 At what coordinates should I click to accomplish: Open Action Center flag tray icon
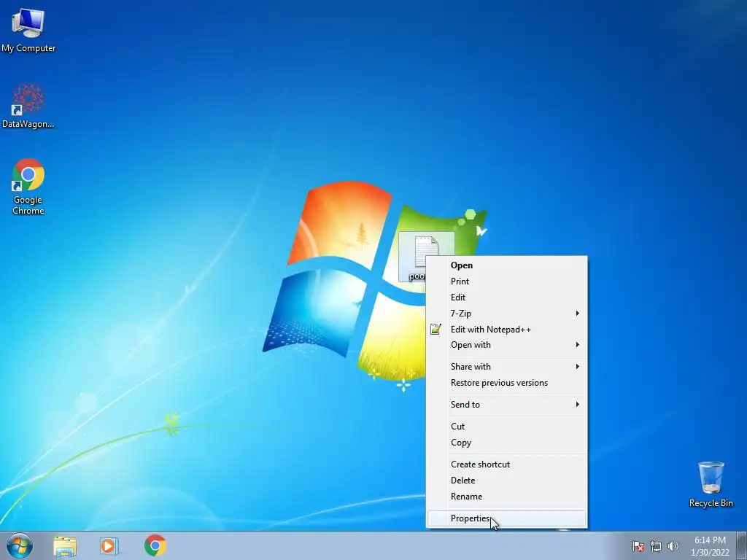[638, 546]
